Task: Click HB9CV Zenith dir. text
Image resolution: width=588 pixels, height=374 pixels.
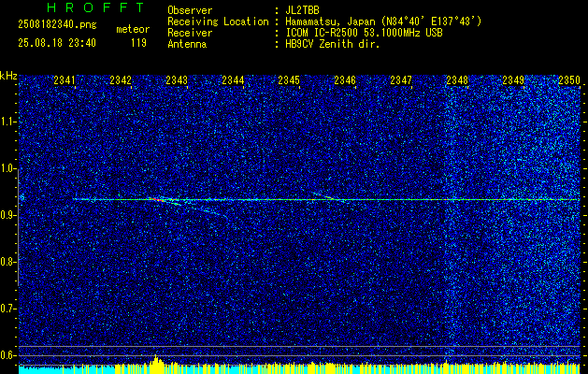Action: coord(333,44)
